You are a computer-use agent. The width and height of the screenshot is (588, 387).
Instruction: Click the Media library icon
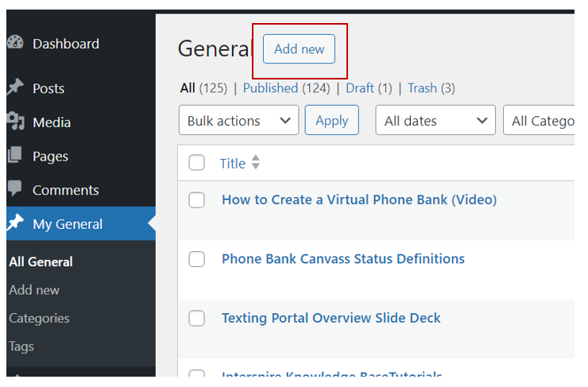15,121
